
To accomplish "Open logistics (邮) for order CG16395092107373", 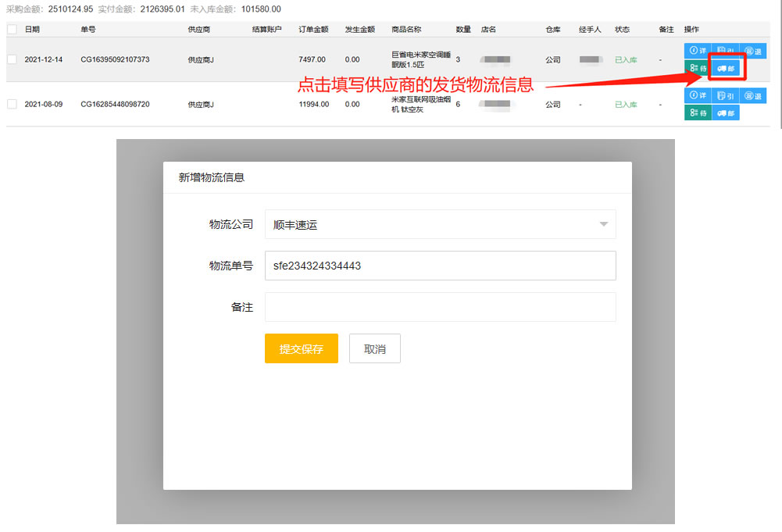I will tap(725, 68).
